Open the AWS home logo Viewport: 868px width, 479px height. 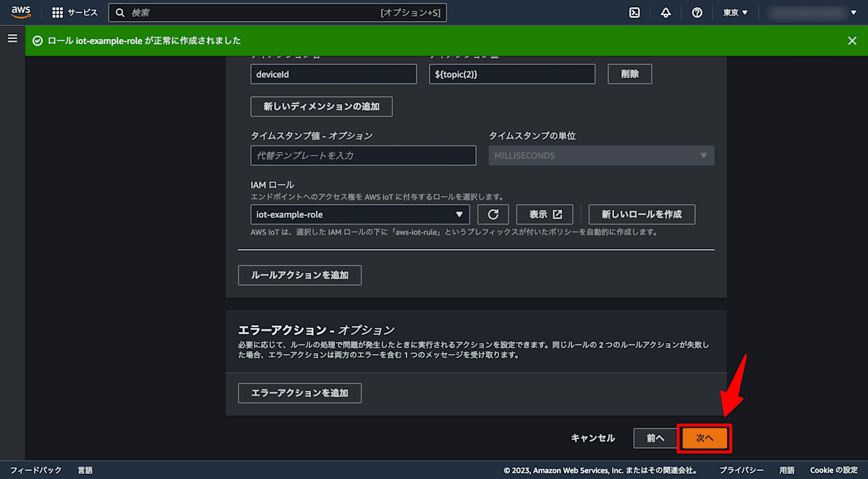[x=21, y=12]
